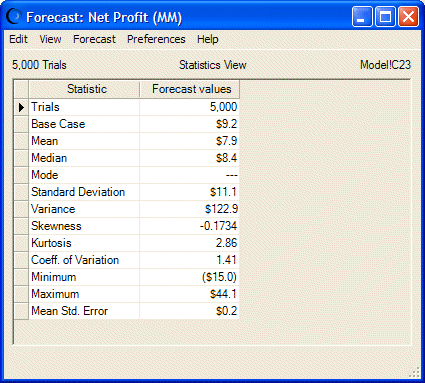Open the Preferences menu
Image resolution: width=425 pixels, height=383 pixels.
coord(156,39)
